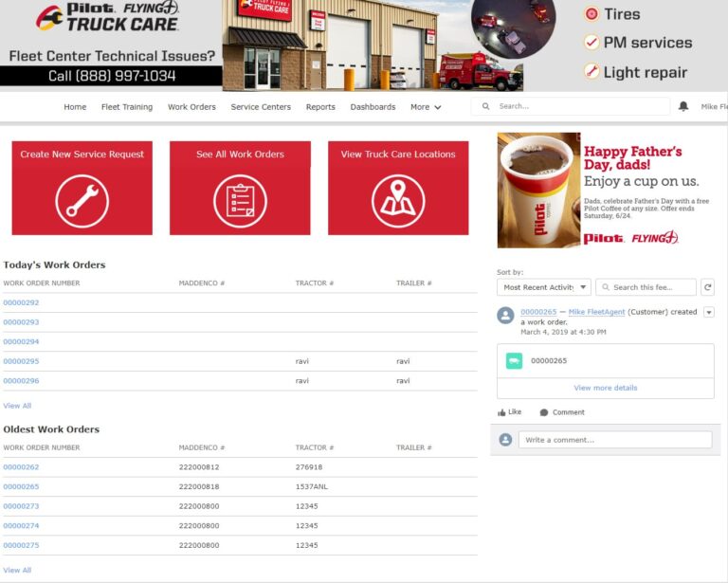Expand the More navigation menu

pos(426,107)
